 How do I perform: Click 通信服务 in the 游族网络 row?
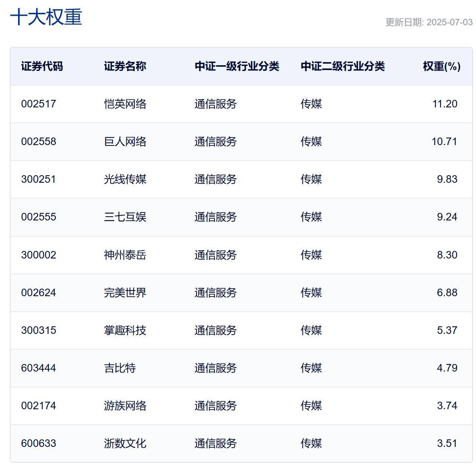click(x=216, y=406)
